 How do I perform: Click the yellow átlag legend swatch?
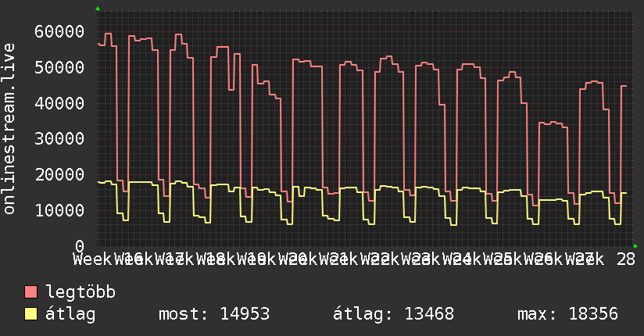30,313
